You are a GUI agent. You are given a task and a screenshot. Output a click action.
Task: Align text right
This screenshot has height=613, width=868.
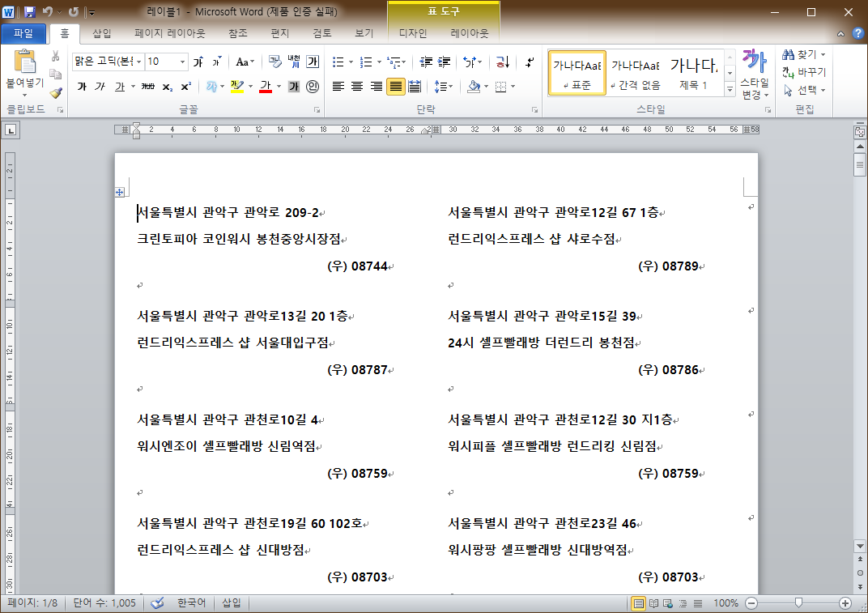(376, 87)
